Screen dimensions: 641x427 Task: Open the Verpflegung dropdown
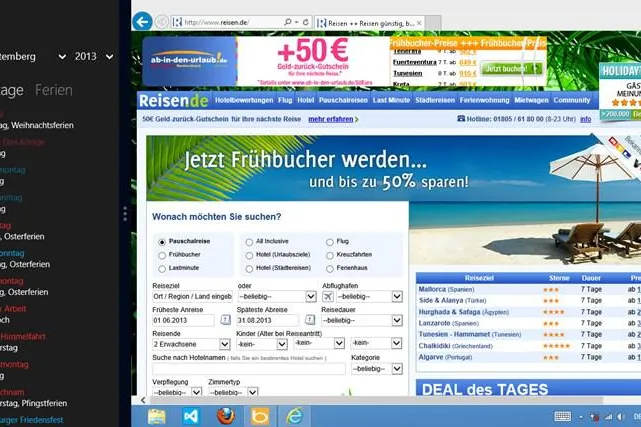[x=177, y=392]
